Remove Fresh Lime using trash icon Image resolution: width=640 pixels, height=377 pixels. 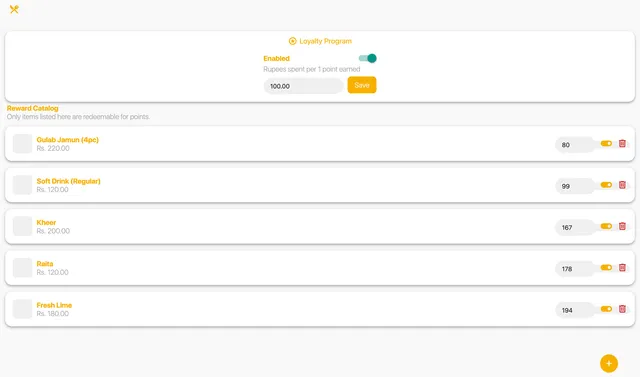(x=622, y=309)
